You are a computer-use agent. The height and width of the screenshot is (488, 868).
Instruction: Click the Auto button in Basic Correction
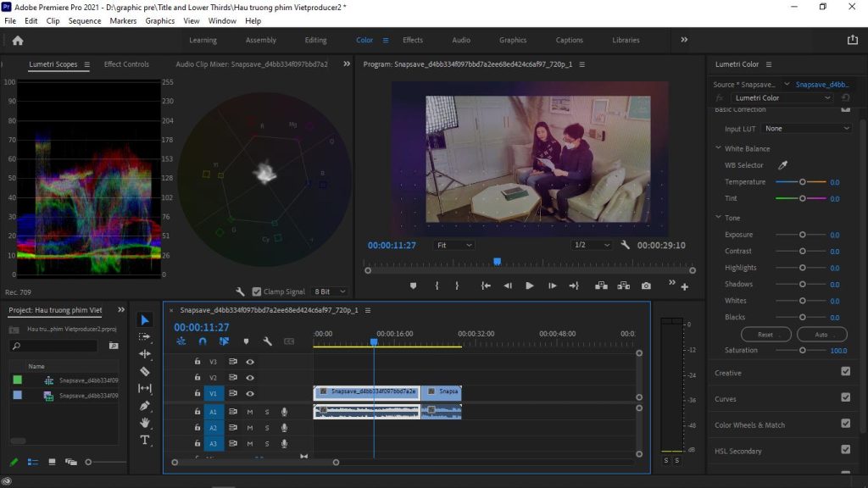[821, 334]
